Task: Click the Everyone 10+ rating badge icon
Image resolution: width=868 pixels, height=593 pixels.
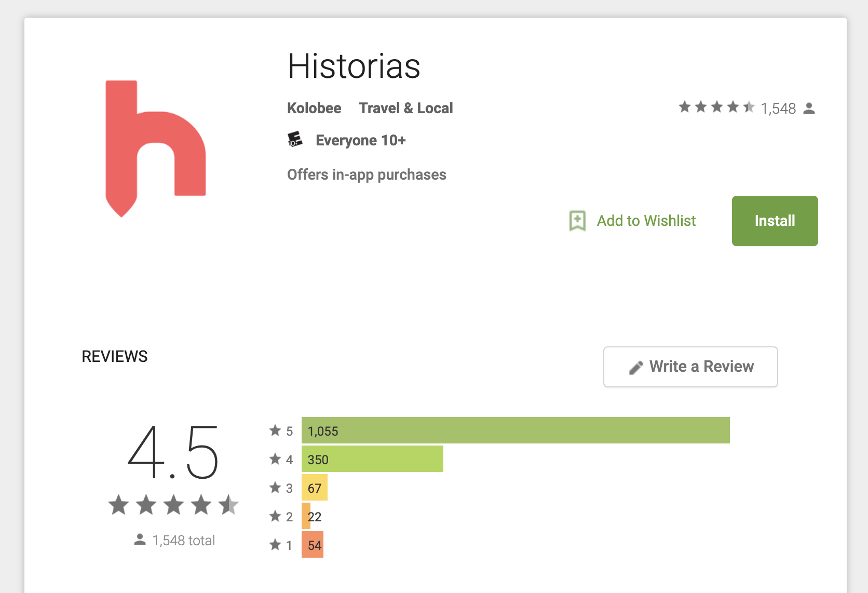Action: tap(295, 140)
